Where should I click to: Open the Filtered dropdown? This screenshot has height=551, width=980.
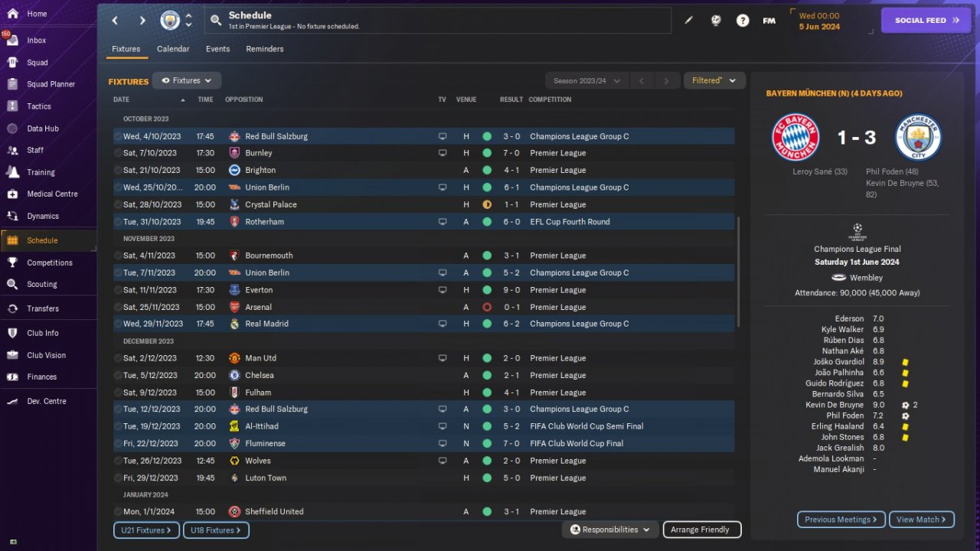coord(714,80)
